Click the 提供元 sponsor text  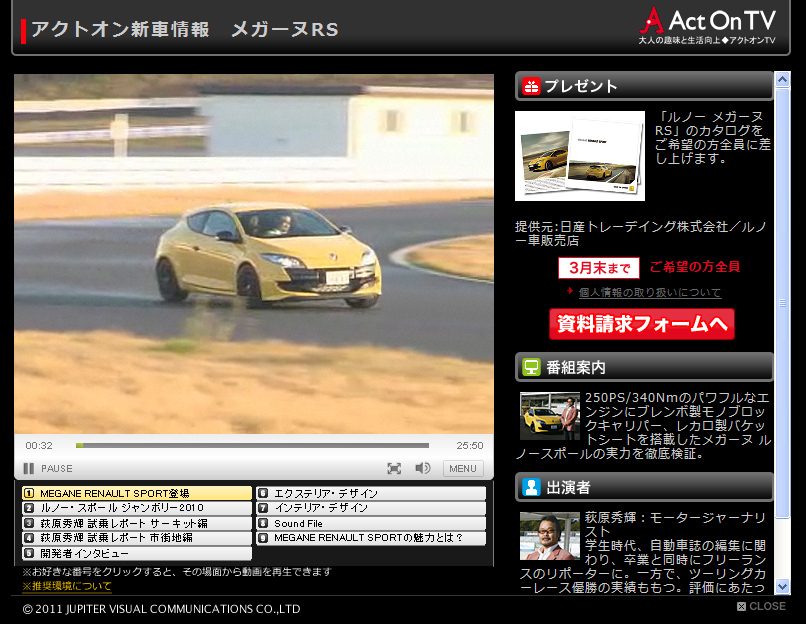click(641, 233)
